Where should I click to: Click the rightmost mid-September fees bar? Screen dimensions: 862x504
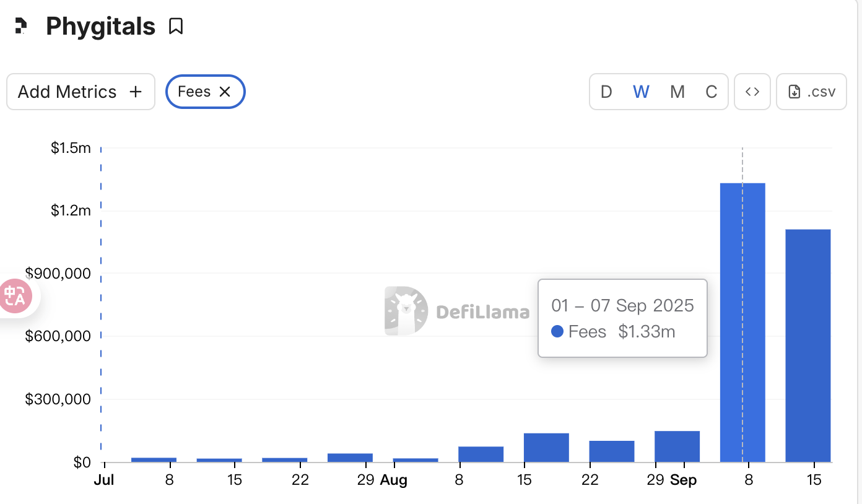(808, 345)
